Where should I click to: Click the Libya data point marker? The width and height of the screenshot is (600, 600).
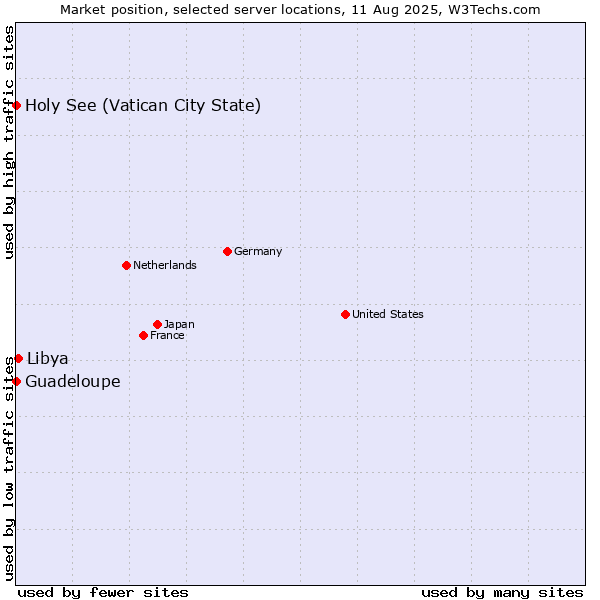[x=19, y=359]
